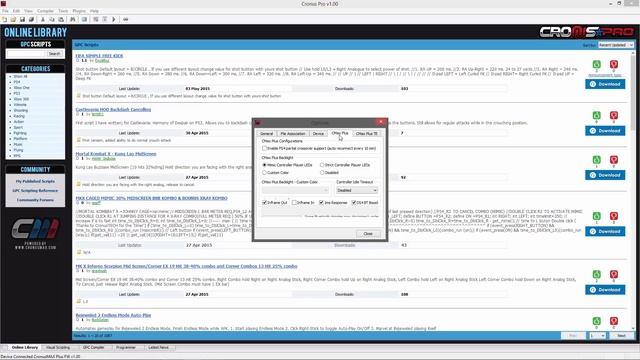The image size is (640, 360).
Task: Thumbs up the Castlevania Backdash Cancelling script
Action: click(x=596, y=116)
